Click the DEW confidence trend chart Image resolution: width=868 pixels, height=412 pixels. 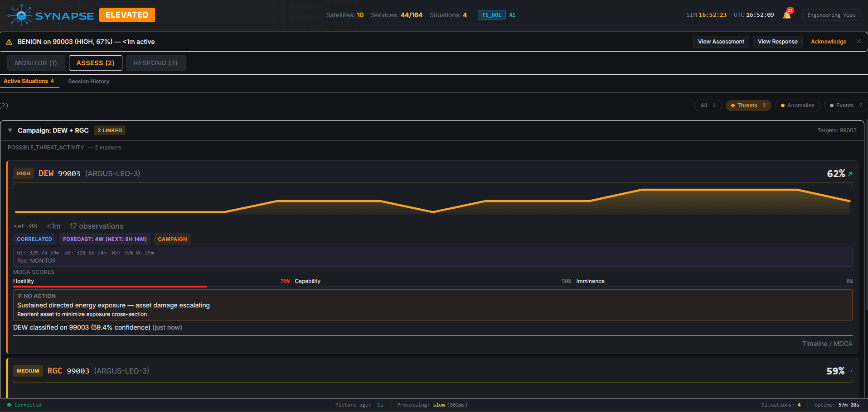[x=432, y=201]
